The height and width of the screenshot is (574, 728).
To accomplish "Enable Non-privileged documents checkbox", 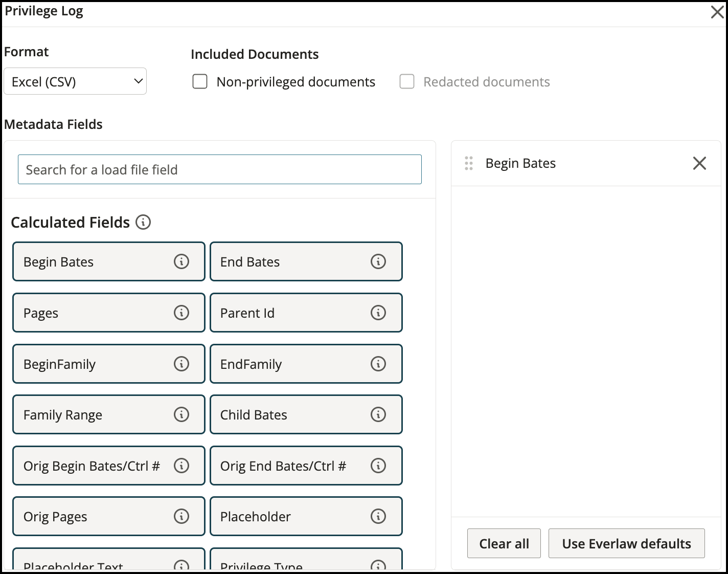I will 200,82.
